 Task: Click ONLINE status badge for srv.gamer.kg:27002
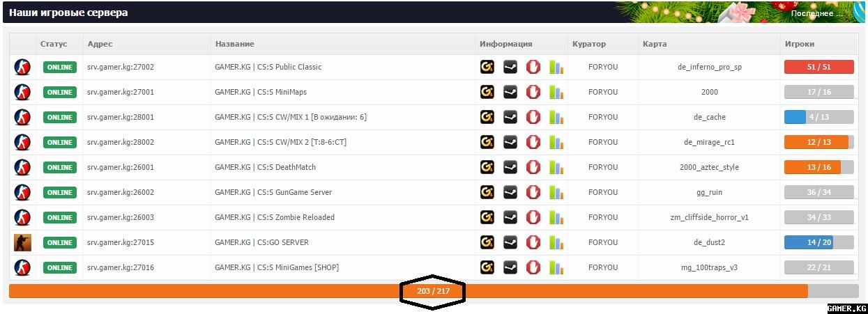click(x=60, y=67)
